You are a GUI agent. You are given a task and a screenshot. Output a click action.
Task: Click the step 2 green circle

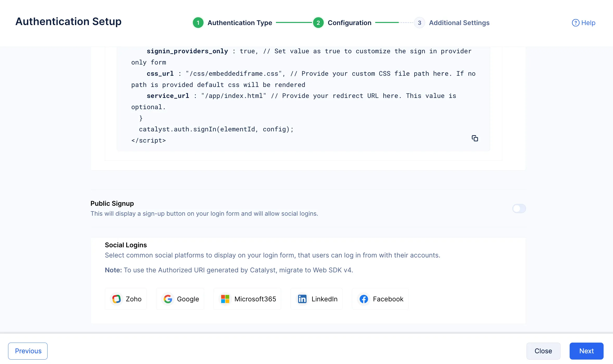pos(318,23)
